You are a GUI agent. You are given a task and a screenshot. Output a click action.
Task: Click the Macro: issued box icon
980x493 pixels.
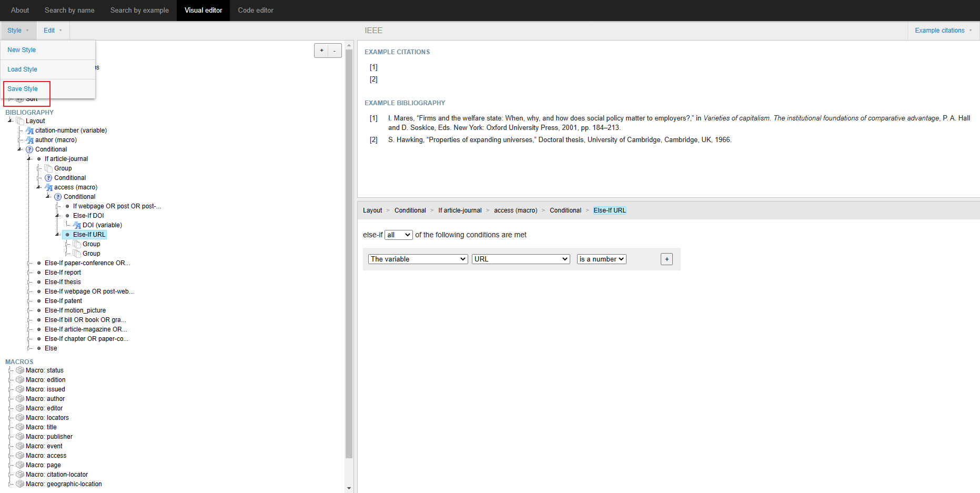coord(20,389)
